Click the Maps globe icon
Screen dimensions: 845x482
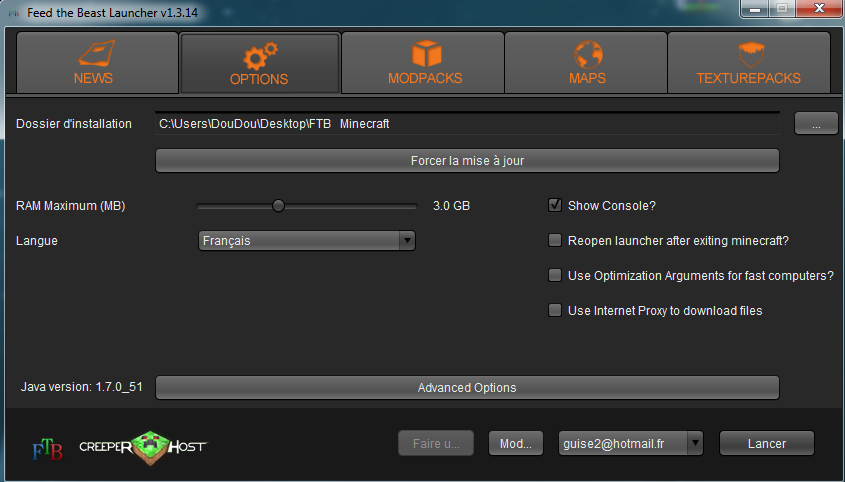(588, 54)
